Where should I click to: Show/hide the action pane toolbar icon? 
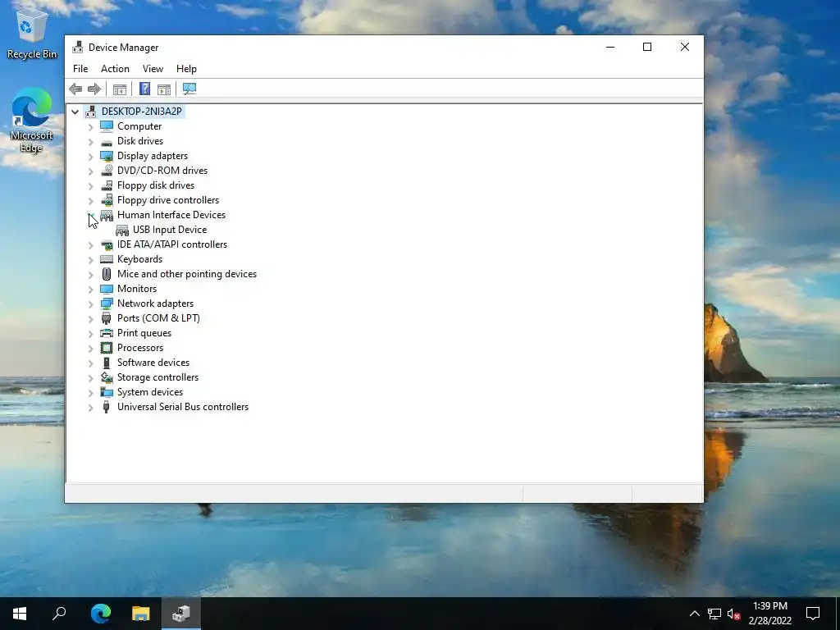[164, 89]
